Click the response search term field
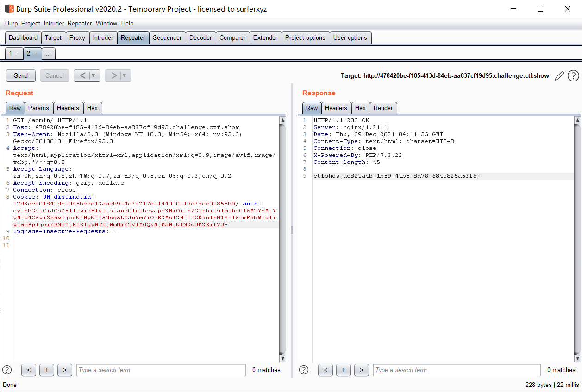The height and width of the screenshot is (392, 582). coord(457,370)
